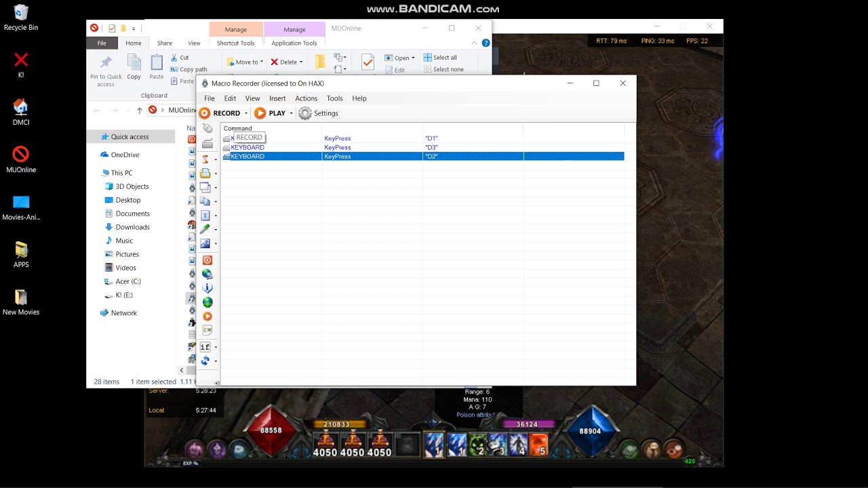This screenshot has width=868, height=488.
Task: Click the Command column header
Action: tap(271, 128)
